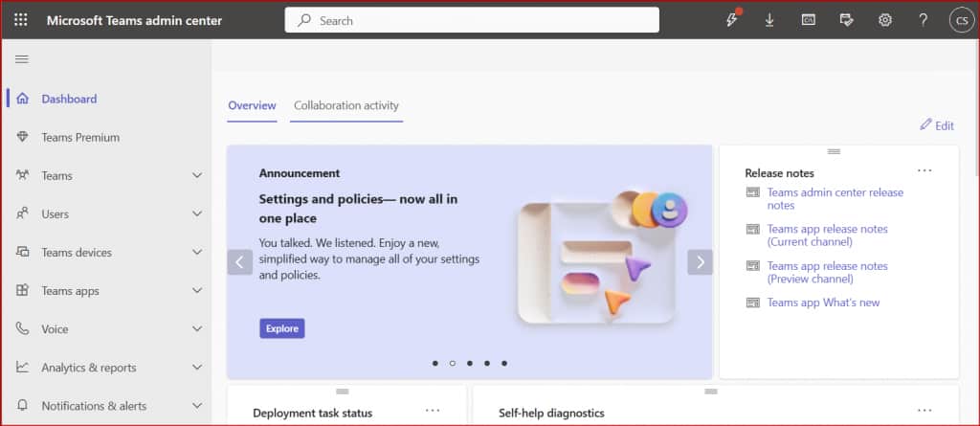Screen dimensions: 980x426
Task: Open Teams app release notes (Current channel)
Action: point(828,235)
